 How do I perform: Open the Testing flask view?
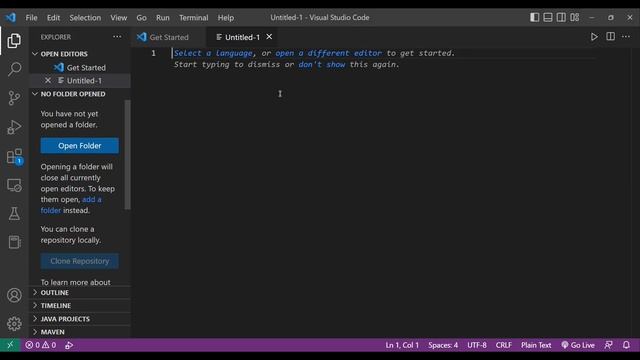pyautogui.click(x=14, y=213)
